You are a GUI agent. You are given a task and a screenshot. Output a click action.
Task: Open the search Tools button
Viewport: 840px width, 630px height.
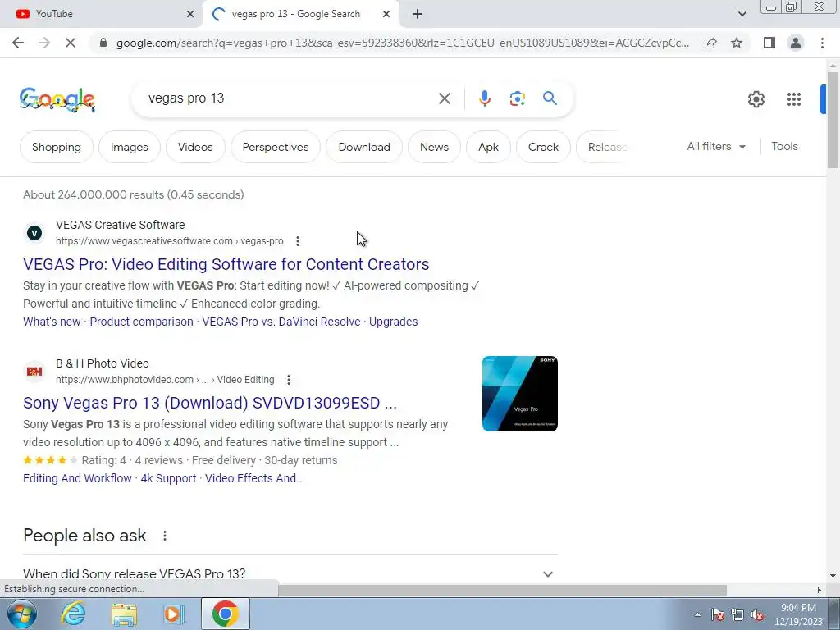[x=784, y=146]
